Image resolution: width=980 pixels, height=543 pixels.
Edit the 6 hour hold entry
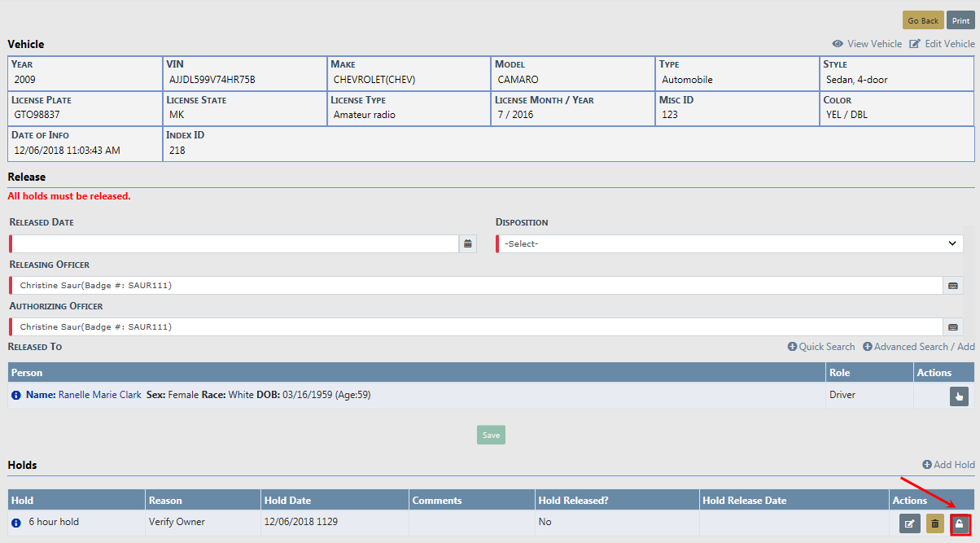(909, 523)
